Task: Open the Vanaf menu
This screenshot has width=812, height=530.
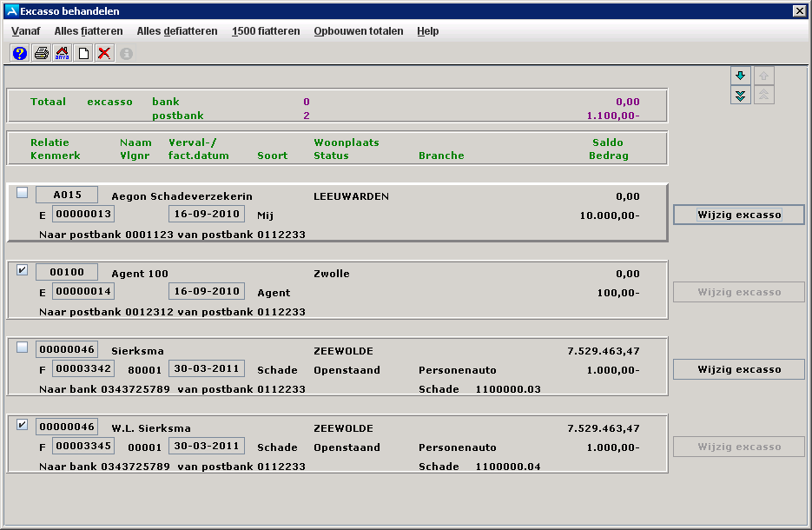Action: 26,31
